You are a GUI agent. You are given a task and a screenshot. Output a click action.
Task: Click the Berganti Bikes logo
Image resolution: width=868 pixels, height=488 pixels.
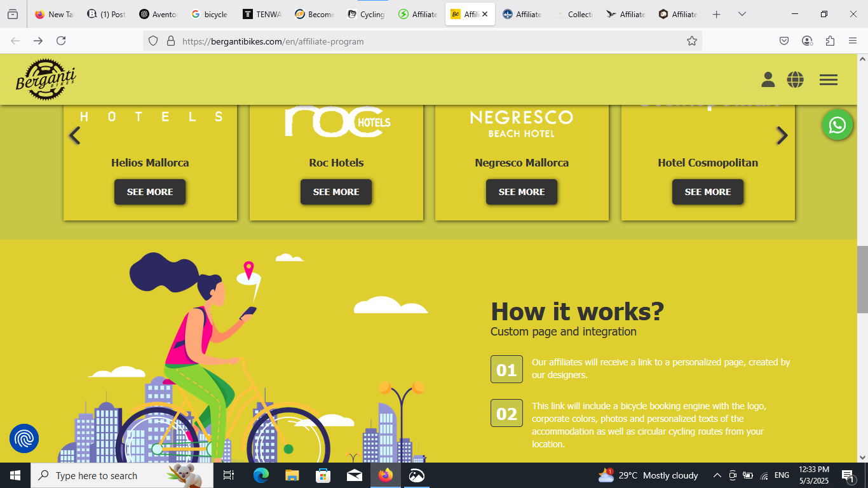(x=46, y=79)
